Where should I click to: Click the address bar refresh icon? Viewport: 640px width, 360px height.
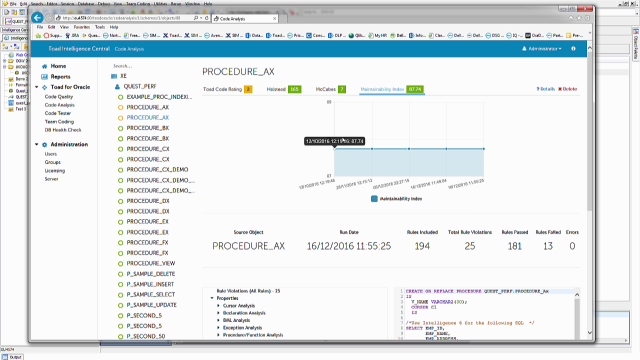(207, 18)
